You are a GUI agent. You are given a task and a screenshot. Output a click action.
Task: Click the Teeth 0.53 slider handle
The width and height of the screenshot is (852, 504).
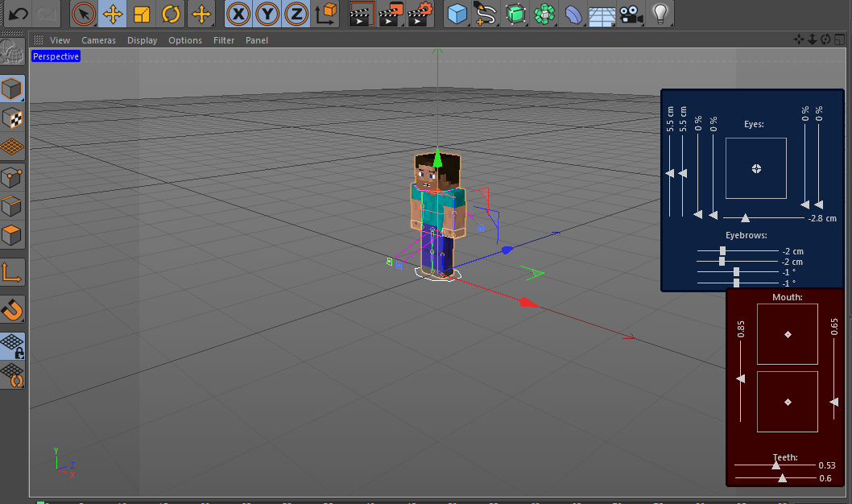(776, 465)
